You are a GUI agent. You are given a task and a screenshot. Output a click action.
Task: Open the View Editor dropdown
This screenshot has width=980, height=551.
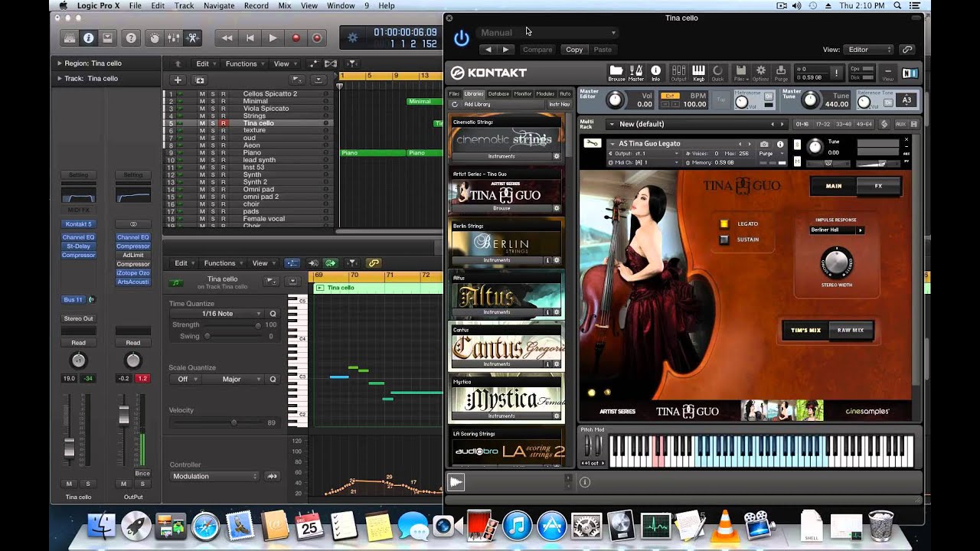tap(869, 50)
